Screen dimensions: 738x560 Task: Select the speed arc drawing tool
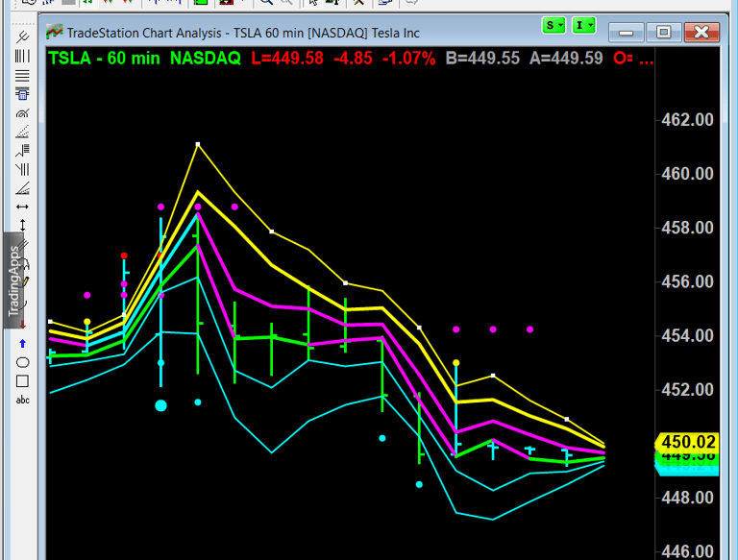click(x=22, y=113)
